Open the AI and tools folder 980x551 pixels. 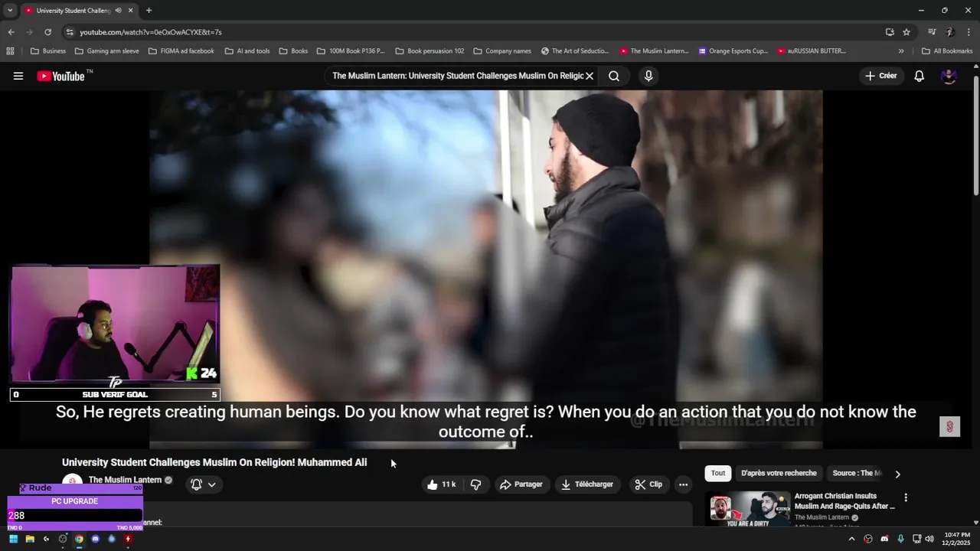pos(247,51)
